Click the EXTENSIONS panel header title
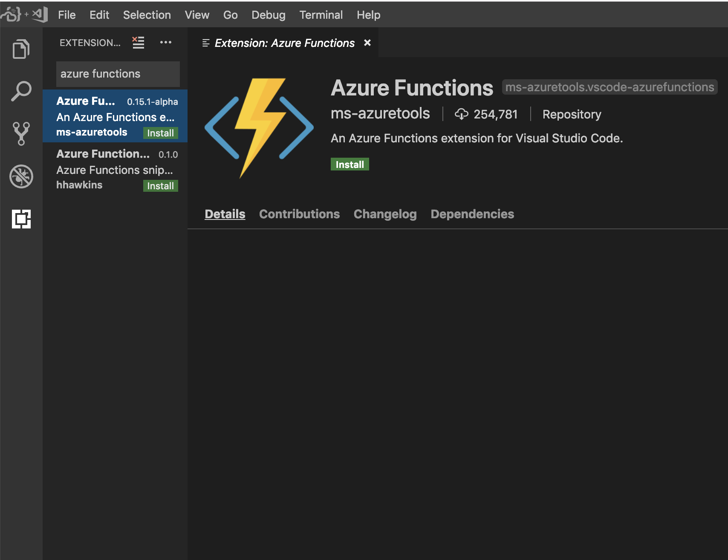728x560 pixels. (90, 43)
